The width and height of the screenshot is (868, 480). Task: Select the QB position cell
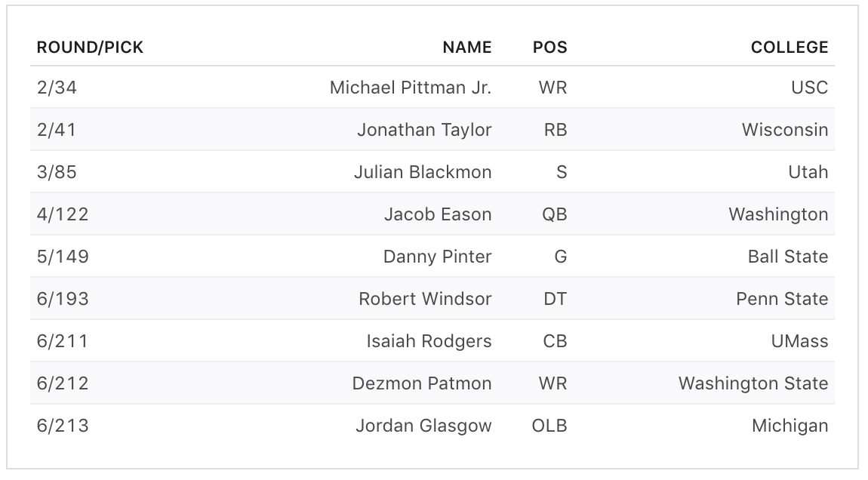coord(554,214)
